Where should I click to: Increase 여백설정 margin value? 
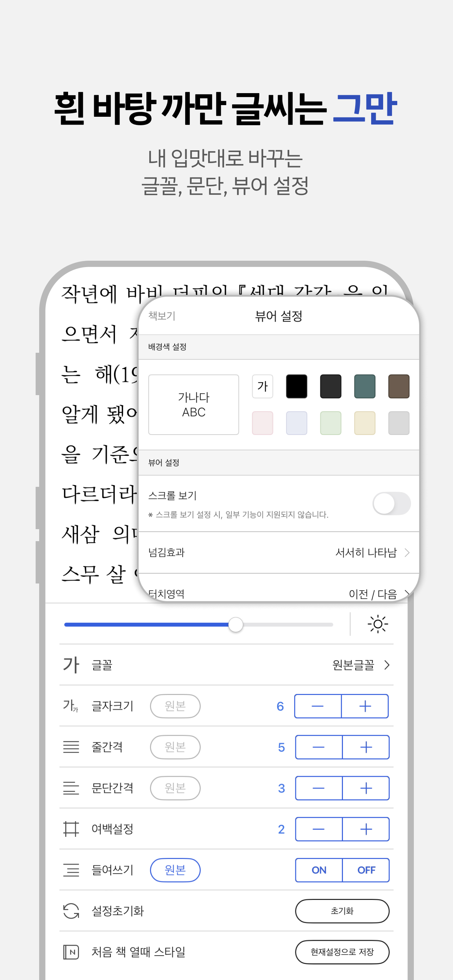(x=366, y=829)
